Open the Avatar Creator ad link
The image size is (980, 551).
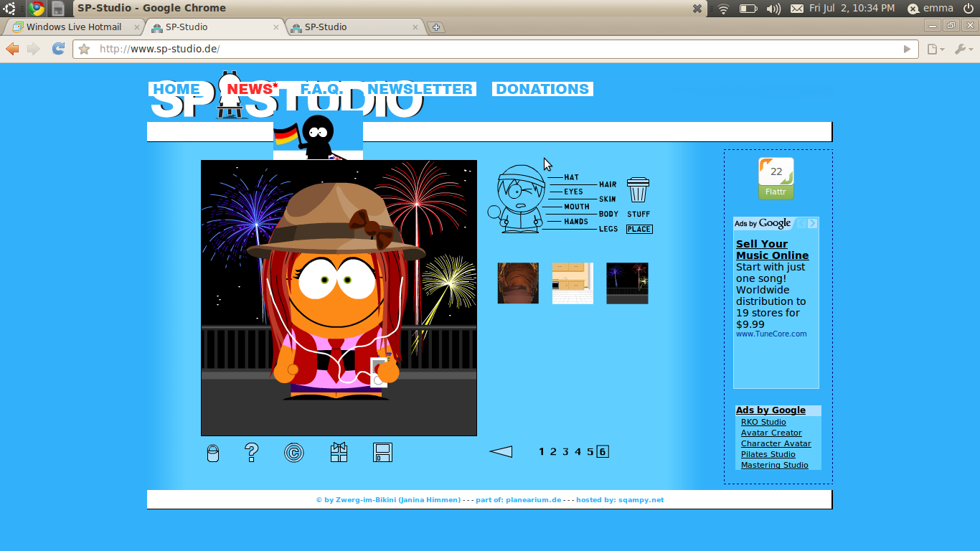(771, 433)
